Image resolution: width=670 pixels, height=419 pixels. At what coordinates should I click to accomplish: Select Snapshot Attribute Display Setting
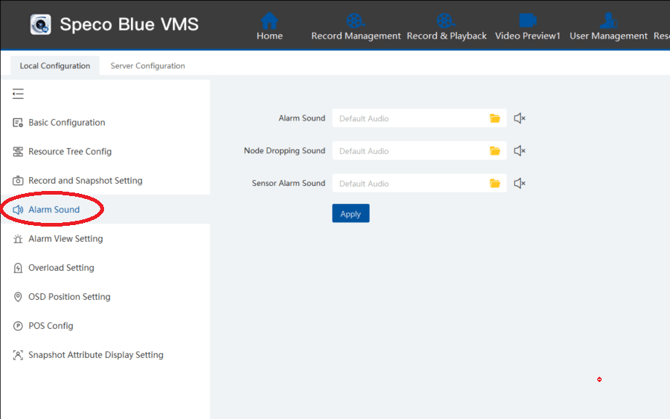[x=95, y=355]
